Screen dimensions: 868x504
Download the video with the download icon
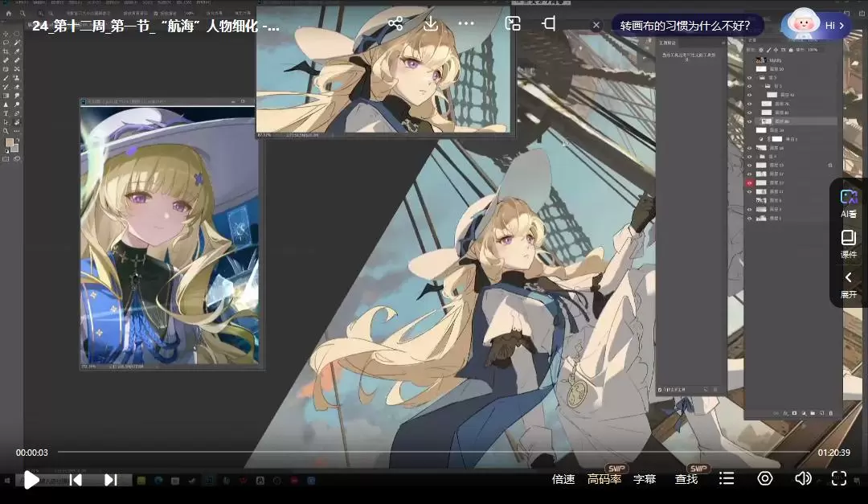431,23
